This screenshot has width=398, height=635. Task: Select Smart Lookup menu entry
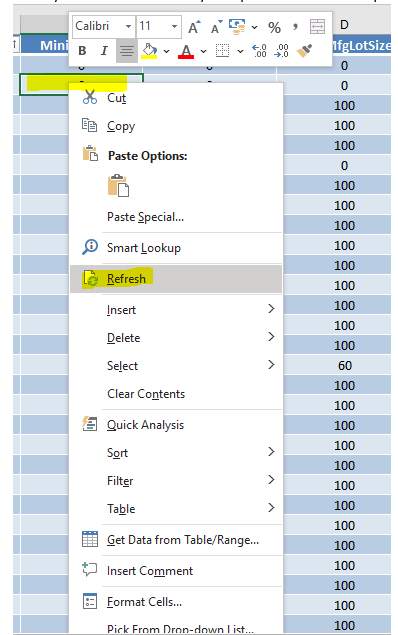point(176,247)
